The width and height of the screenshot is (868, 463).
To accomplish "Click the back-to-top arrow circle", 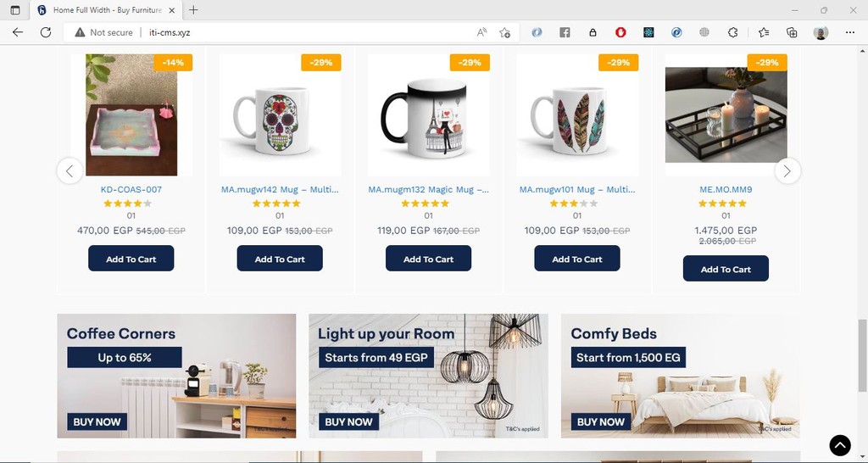I will [x=840, y=445].
